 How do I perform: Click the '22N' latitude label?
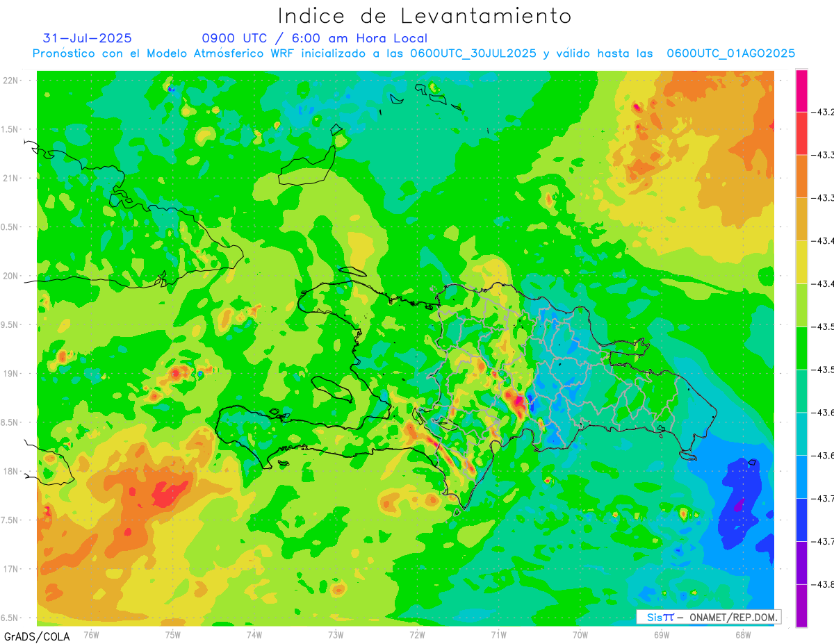(11, 80)
